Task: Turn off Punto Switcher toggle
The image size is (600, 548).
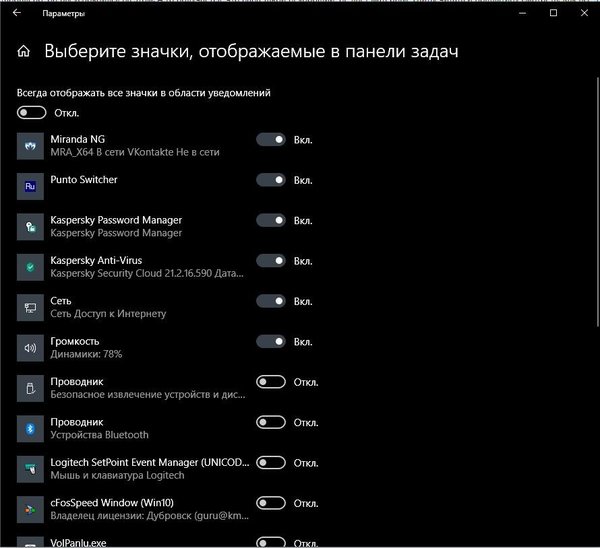Action: tap(271, 180)
